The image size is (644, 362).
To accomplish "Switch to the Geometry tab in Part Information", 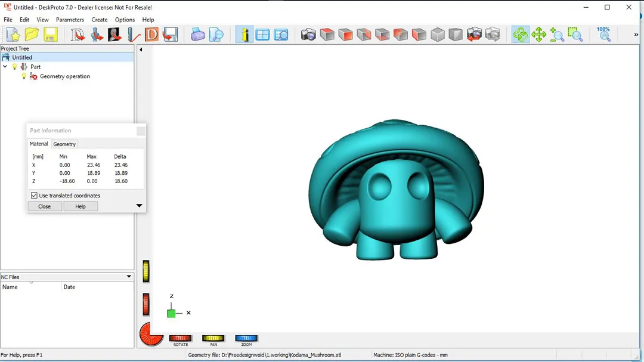I will click(64, 144).
